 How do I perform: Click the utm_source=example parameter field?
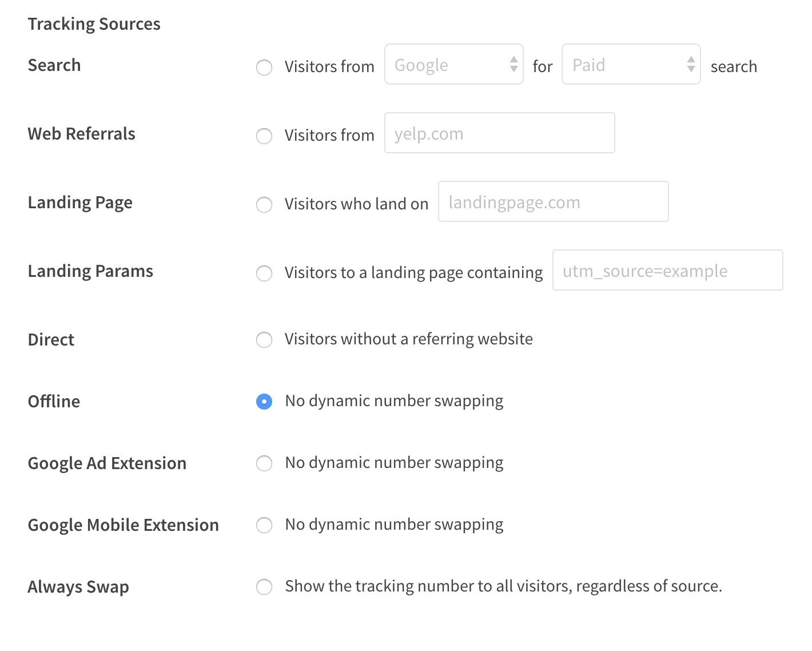pyautogui.click(x=667, y=270)
